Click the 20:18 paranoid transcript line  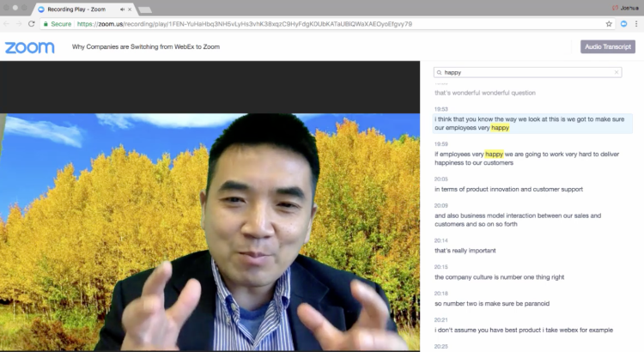(x=492, y=304)
